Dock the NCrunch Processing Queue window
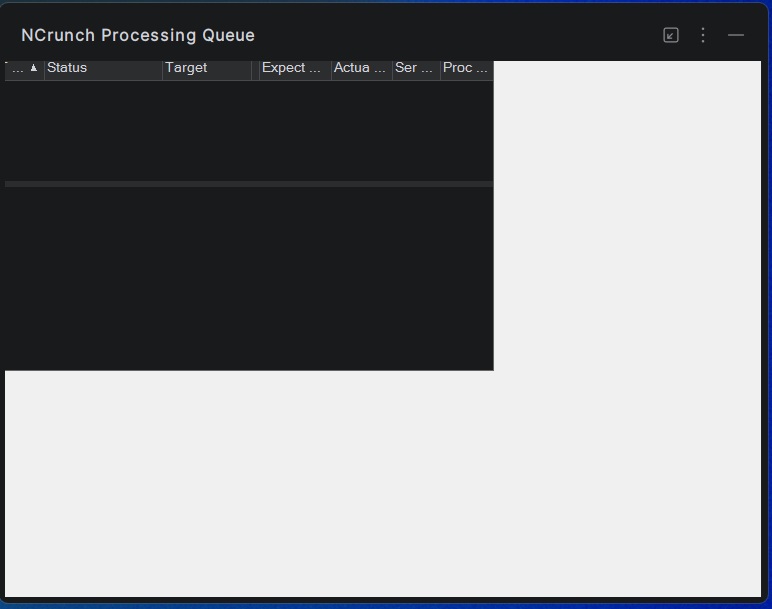 pyautogui.click(x=671, y=35)
